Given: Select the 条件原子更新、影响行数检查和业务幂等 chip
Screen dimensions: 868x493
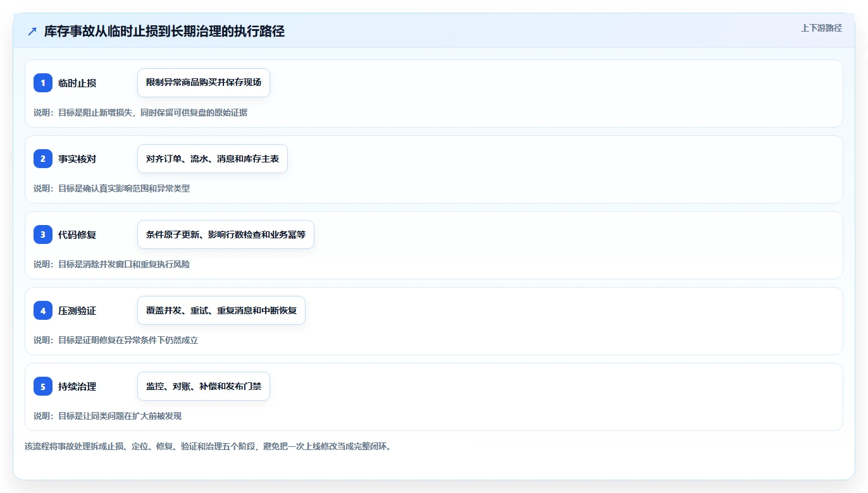Looking at the screenshot, I should pyautogui.click(x=226, y=234).
